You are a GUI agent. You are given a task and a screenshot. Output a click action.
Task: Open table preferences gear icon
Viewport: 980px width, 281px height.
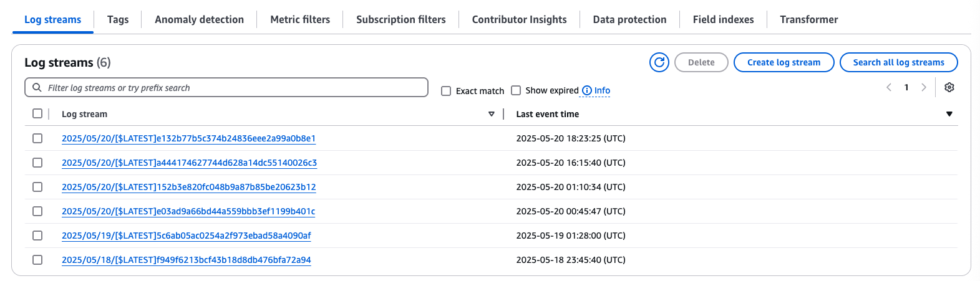point(949,87)
